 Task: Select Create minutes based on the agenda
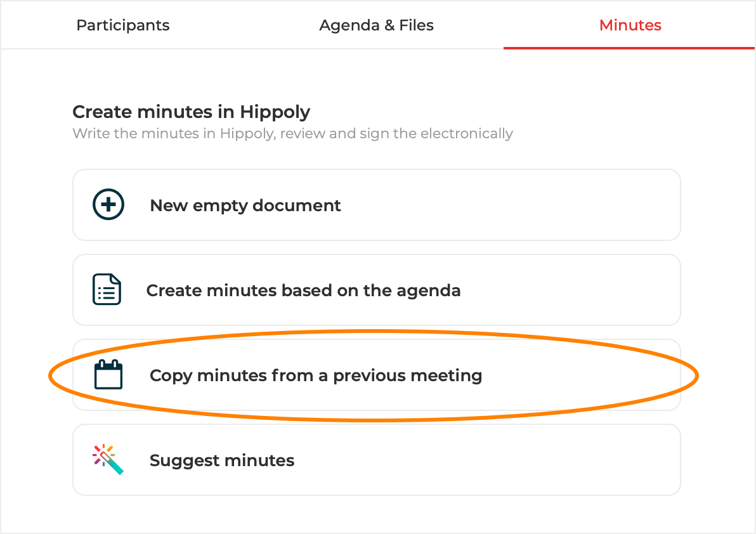click(303, 290)
